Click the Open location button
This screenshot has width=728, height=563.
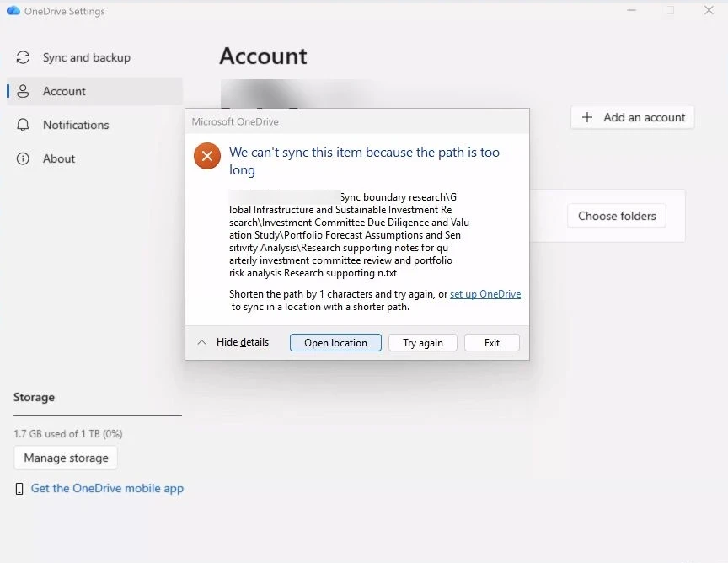[335, 343]
